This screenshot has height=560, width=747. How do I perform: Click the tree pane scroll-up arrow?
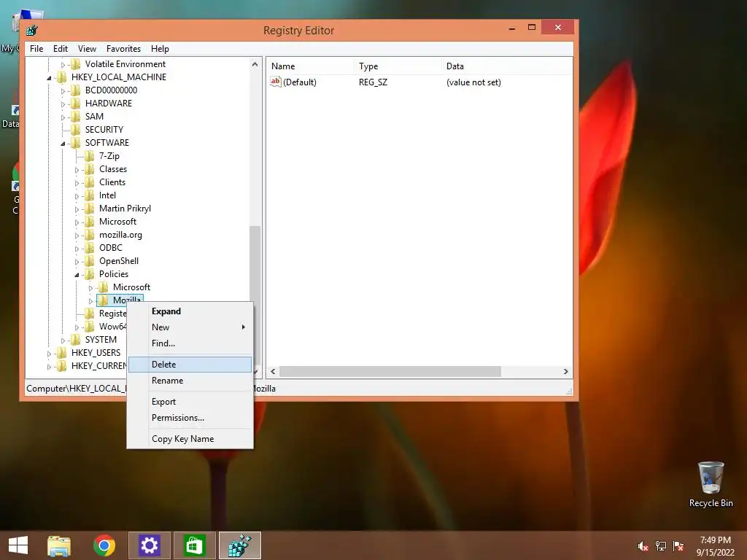[255, 64]
